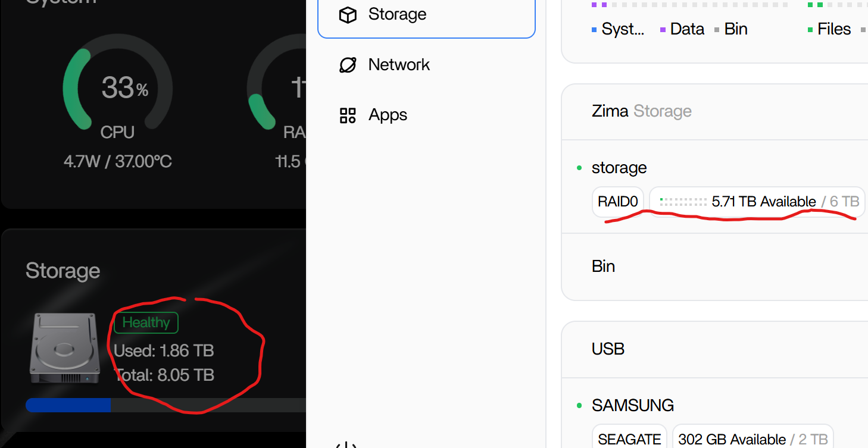Select the SAMSUNG USB drive entry
868x448 pixels.
pos(632,406)
